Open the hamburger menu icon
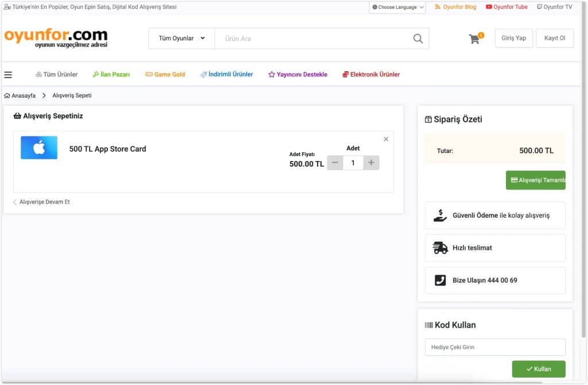588x385 pixels. pos(8,75)
